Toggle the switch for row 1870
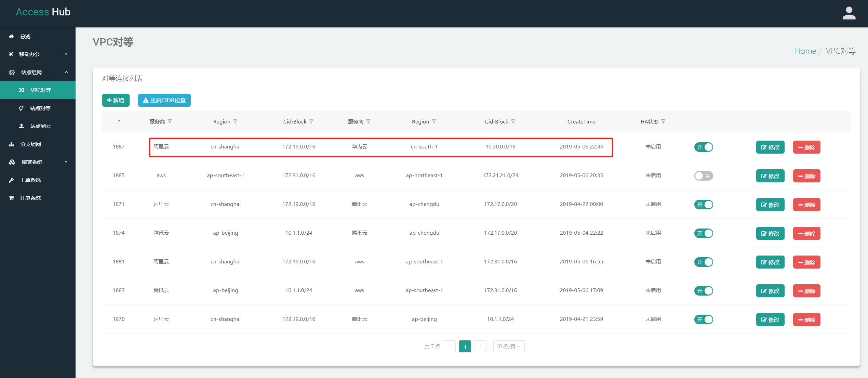Viewport: 868px width, 378px height. click(x=703, y=320)
